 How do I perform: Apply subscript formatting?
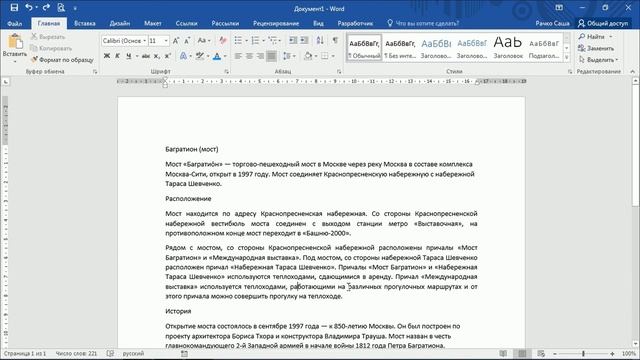coord(157,56)
